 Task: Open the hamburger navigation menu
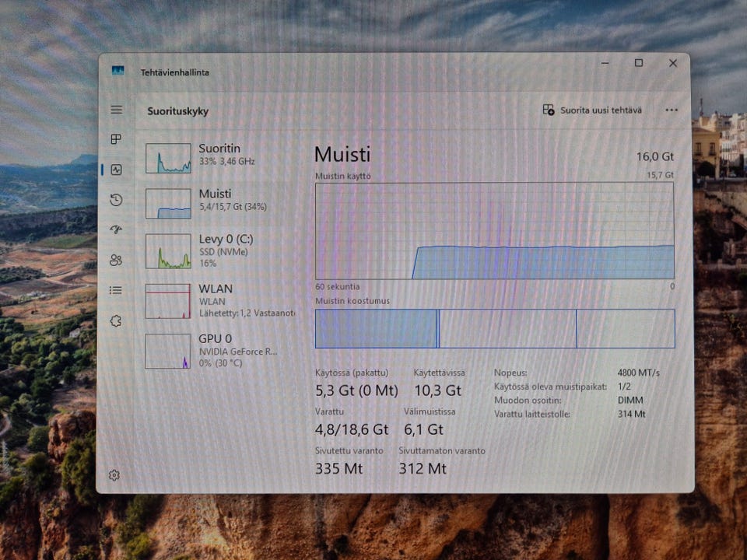[116, 110]
